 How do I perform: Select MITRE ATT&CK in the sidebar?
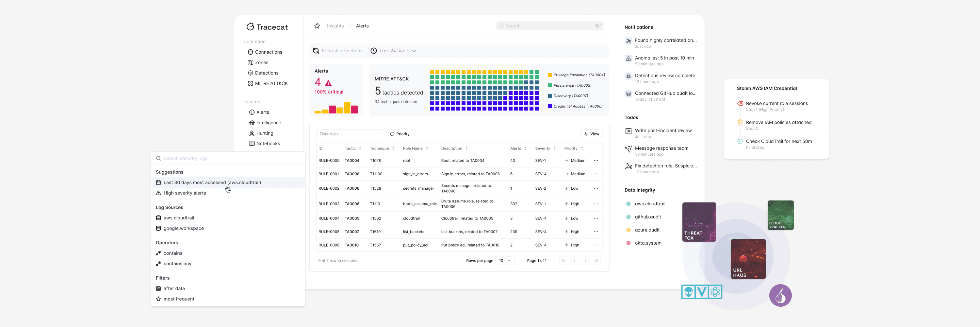coord(271,83)
